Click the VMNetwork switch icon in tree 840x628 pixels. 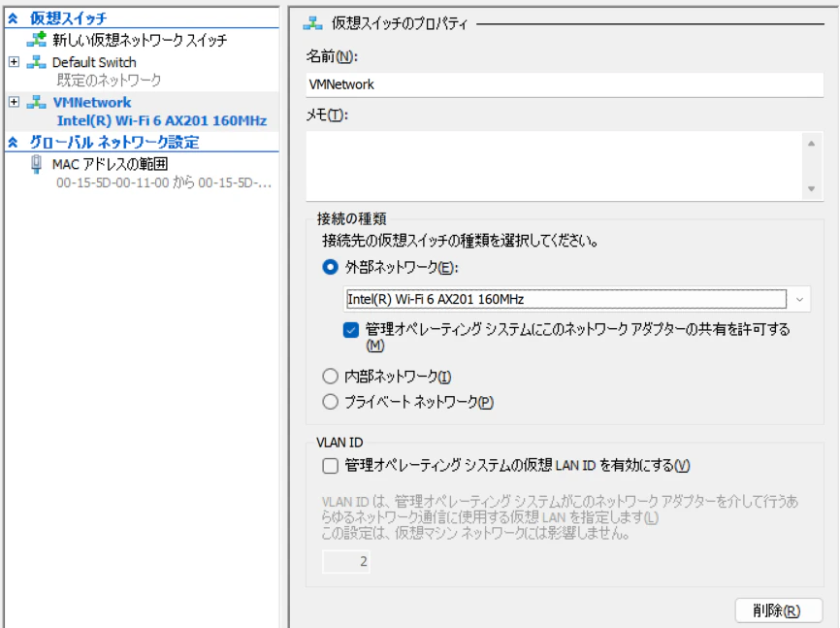pyautogui.click(x=37, y=102)
